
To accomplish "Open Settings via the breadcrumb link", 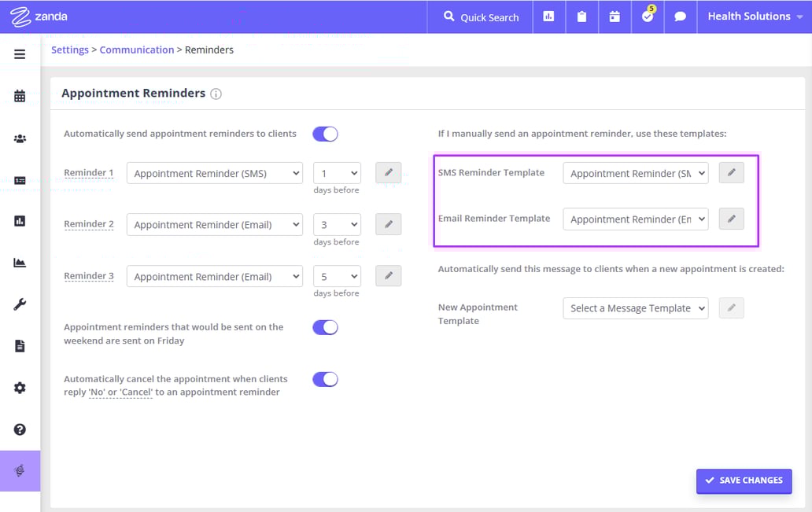I will click(x=69, y=50).
